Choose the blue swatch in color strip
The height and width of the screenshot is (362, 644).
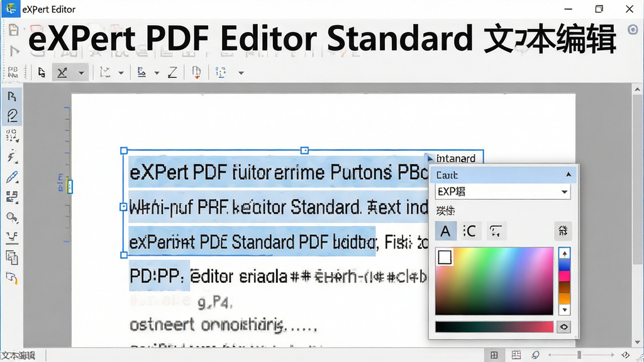coord(565,265)
